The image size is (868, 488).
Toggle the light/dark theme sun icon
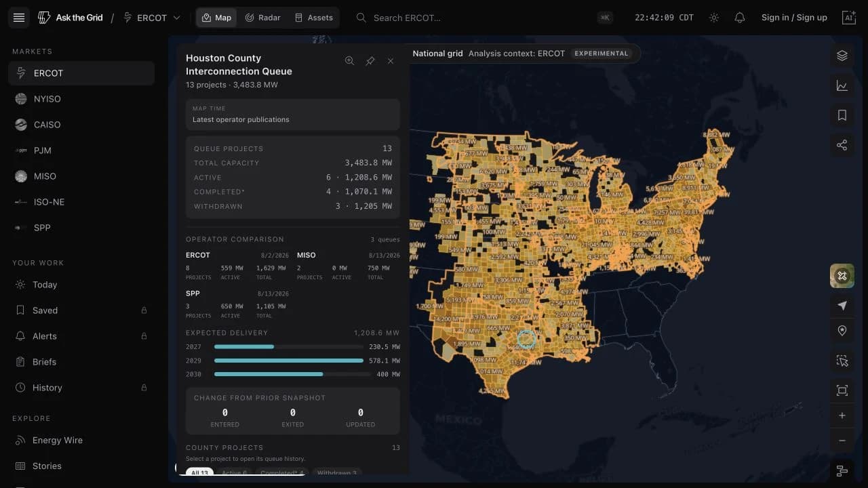(x=714, y=18)
